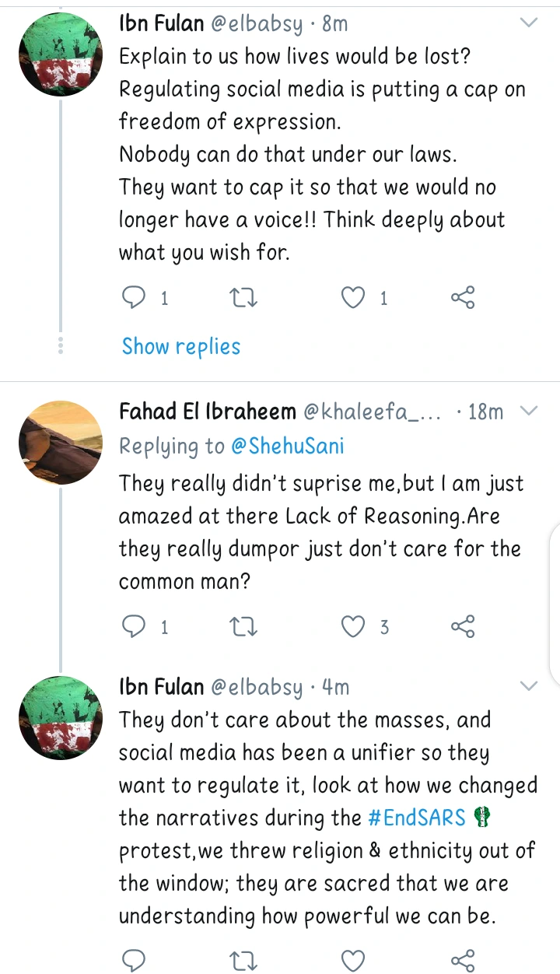Reply to Ibn Fulan's first tweet
The image size is (560, 974).
135,297
